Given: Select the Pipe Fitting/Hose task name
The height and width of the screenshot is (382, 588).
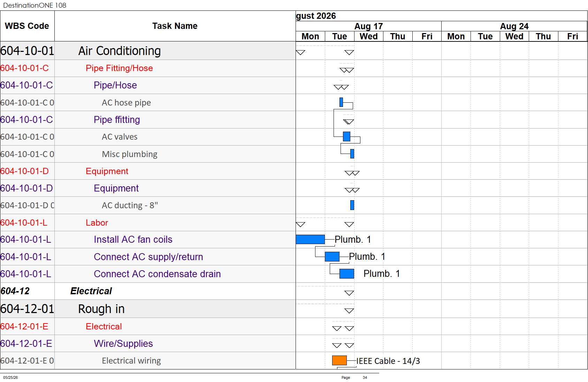Looking at the screenshot, I should tap(119, 68).
